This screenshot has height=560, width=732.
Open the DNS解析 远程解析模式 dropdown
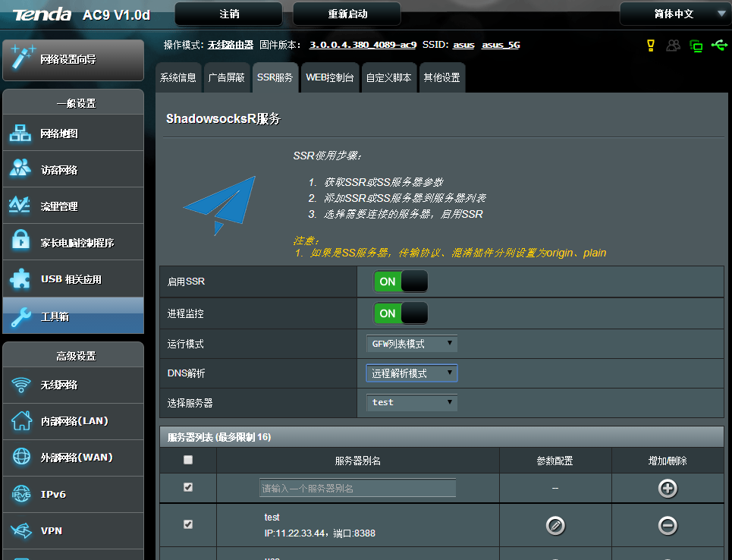point(412,373)
